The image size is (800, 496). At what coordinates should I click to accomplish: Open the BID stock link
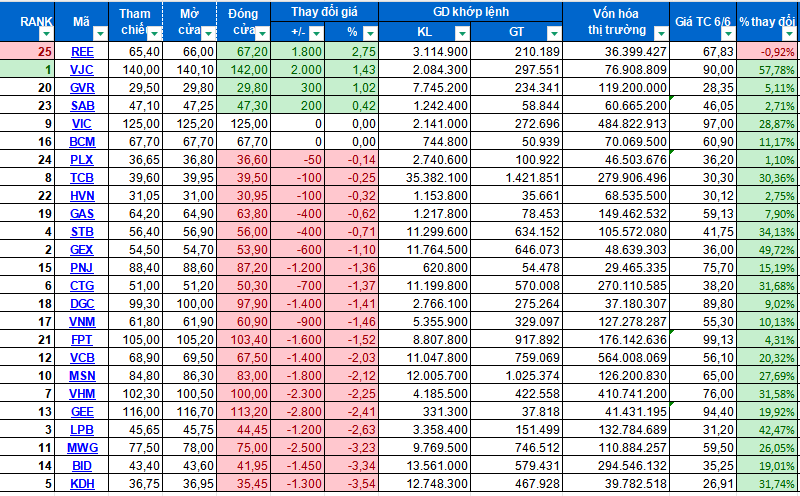tap(82, 466)
